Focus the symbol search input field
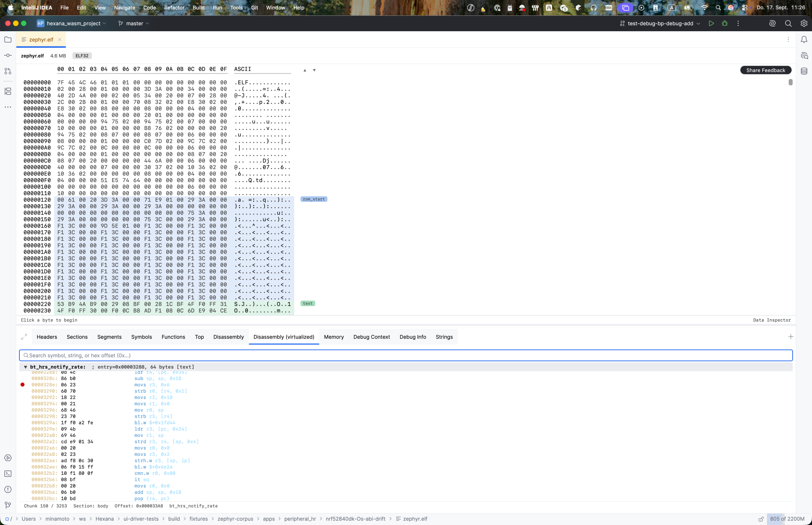This screenshot has width=812, height=525. [x=406, y=356]
